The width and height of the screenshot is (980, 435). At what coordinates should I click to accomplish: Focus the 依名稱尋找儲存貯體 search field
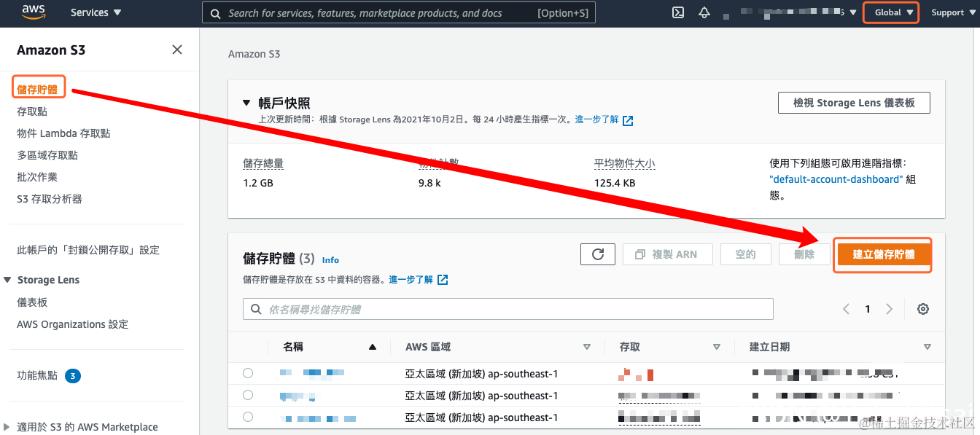[508, 309]
